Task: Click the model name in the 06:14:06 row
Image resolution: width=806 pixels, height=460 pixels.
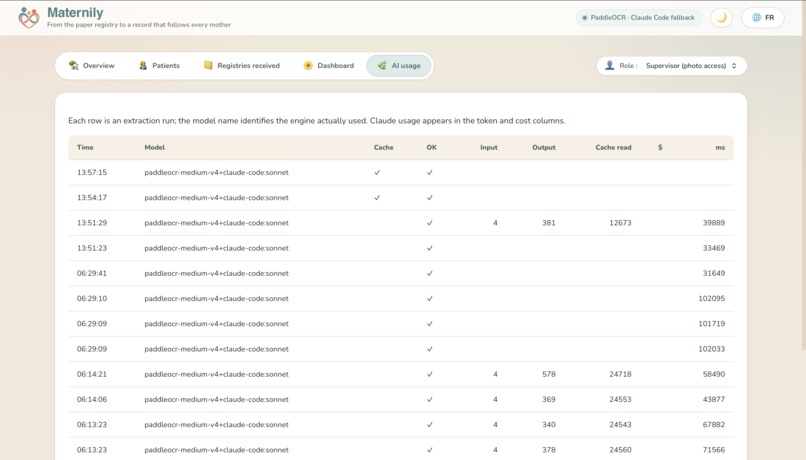Action: point(216,399)
